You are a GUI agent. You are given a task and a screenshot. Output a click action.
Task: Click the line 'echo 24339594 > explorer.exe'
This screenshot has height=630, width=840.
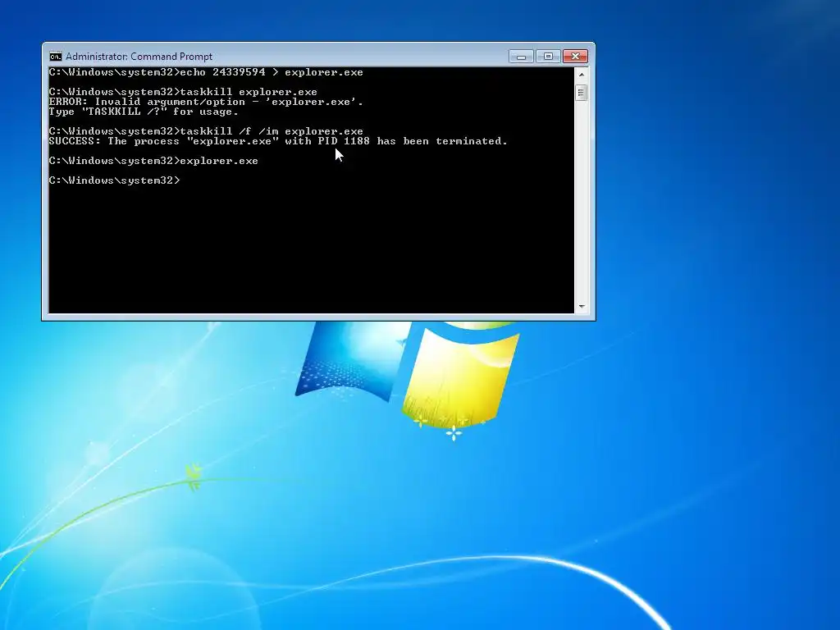pos(206,72)
